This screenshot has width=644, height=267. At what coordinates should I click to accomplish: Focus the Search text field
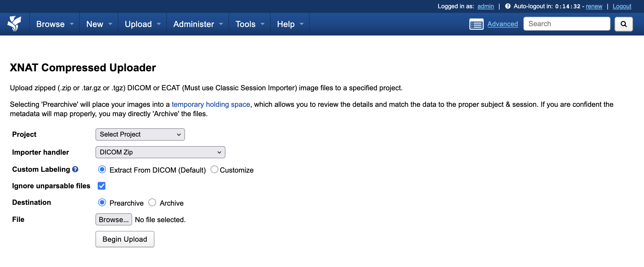[x=567, y=24]
